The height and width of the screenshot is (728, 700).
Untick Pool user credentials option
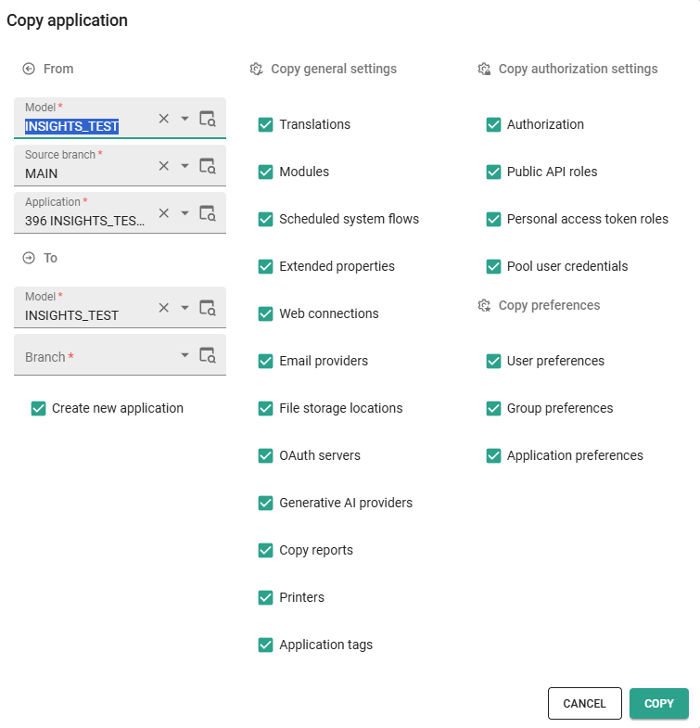[493, 266]
